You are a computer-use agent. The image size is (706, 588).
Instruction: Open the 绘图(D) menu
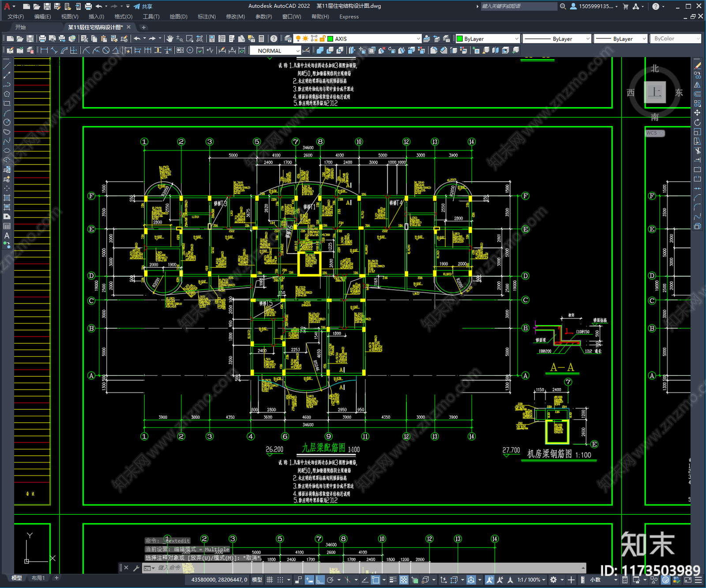(x=178, y=17)
